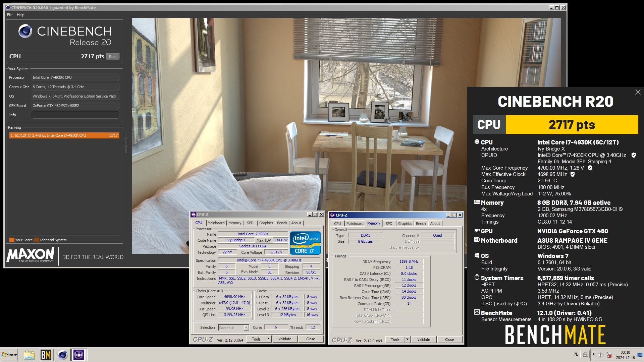Open Bench tab in CPU-Z memory window
The width and height of the screenshot is (644, 362).
421,224
